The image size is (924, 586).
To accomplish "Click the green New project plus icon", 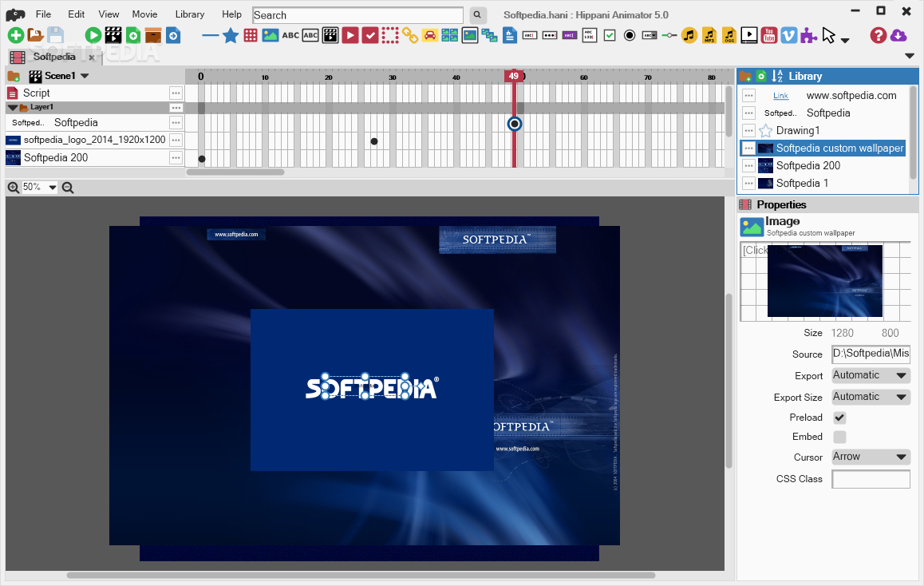I will pyautogui.click(x=15, y=35).
